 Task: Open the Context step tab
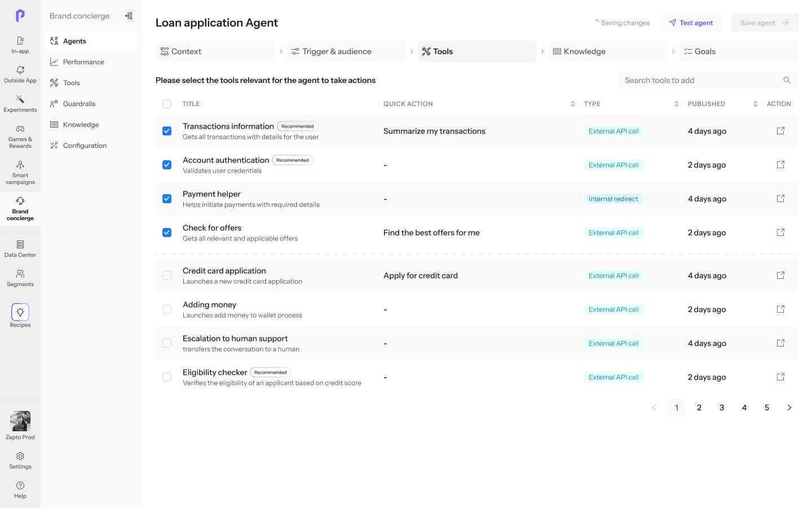[x=215, y=51]
